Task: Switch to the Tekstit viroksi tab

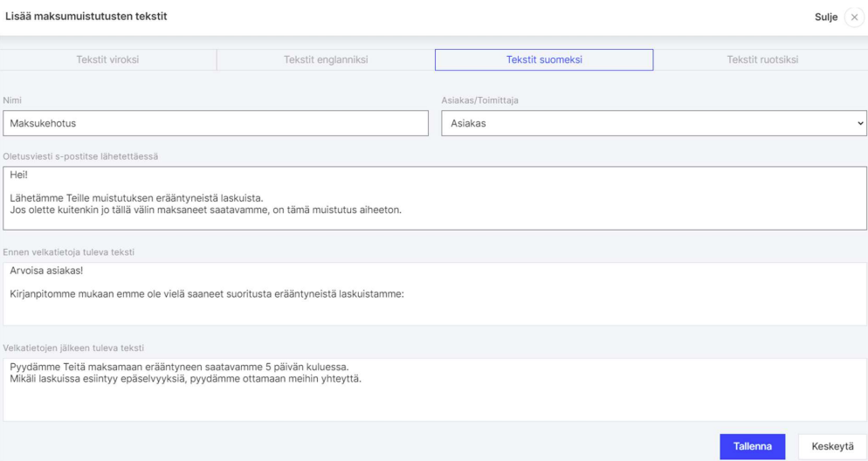Action: point(108,59)
